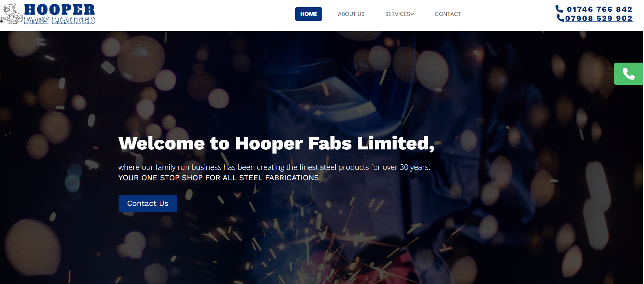Open the SERVICES menu item
Screen dimensions: 644x284
click(399, 14)
